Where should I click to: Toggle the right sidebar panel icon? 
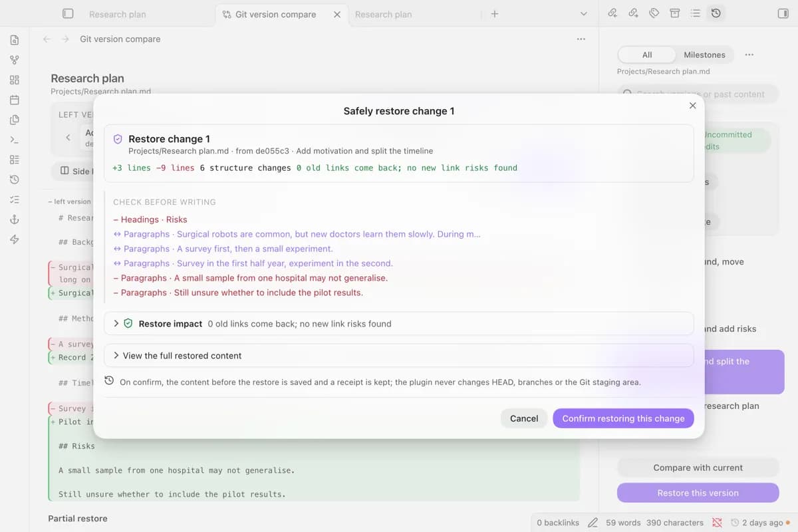tap(782, 13)
